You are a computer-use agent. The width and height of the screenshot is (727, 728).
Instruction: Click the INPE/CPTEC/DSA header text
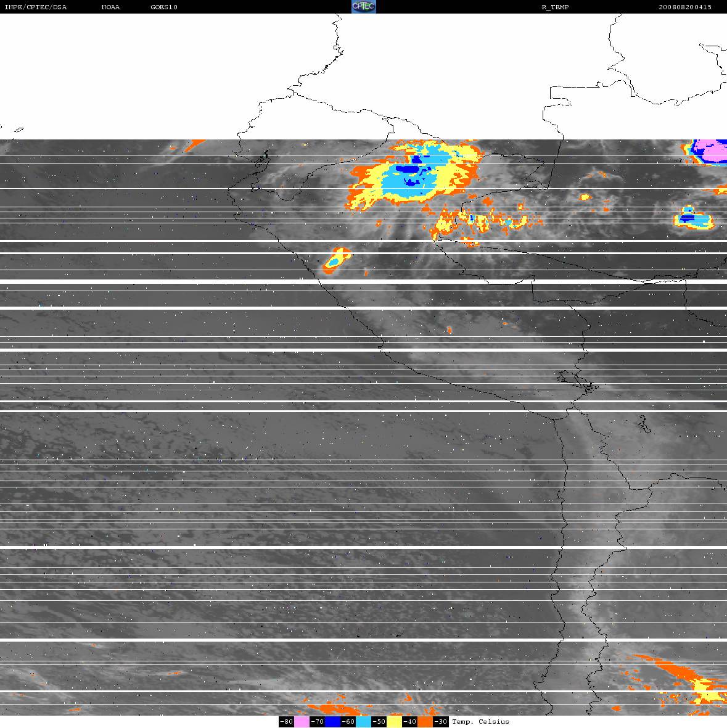click(x=35, y=7)
